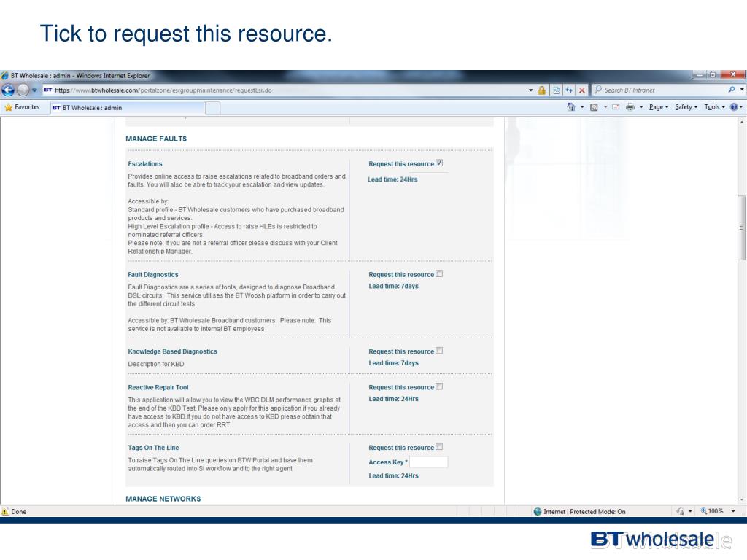Viewport: 747px width, 560px height.
Task: Open the Help question mark menu
Action: point(737,107)
